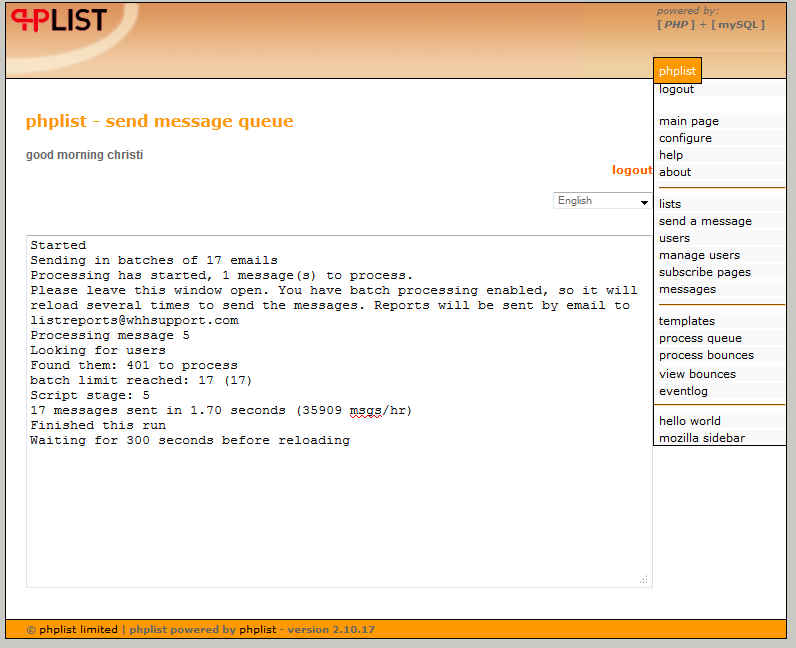Open subscribe pages link
The height and width of the screenshot is (648, 796).
(x=704, y=272)
